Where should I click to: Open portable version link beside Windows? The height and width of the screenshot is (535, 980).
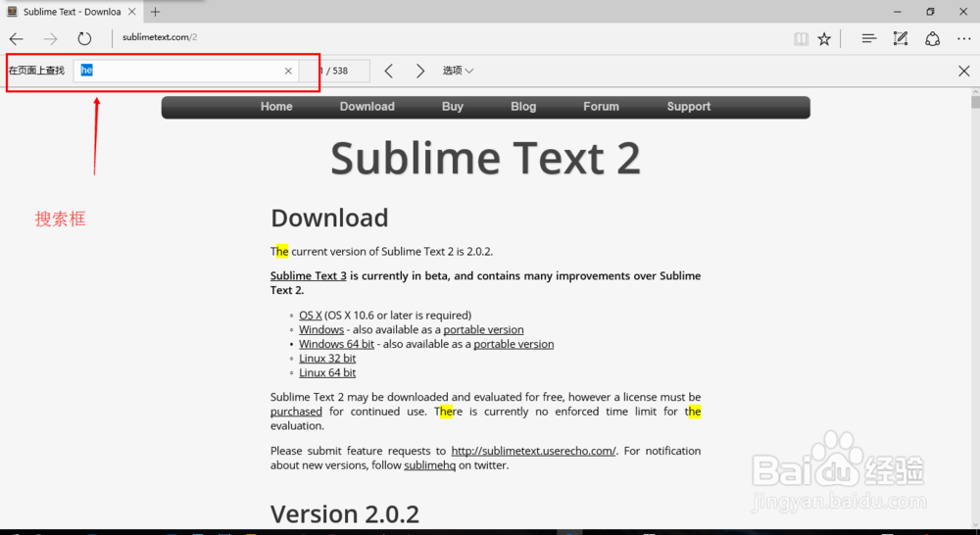483,329
